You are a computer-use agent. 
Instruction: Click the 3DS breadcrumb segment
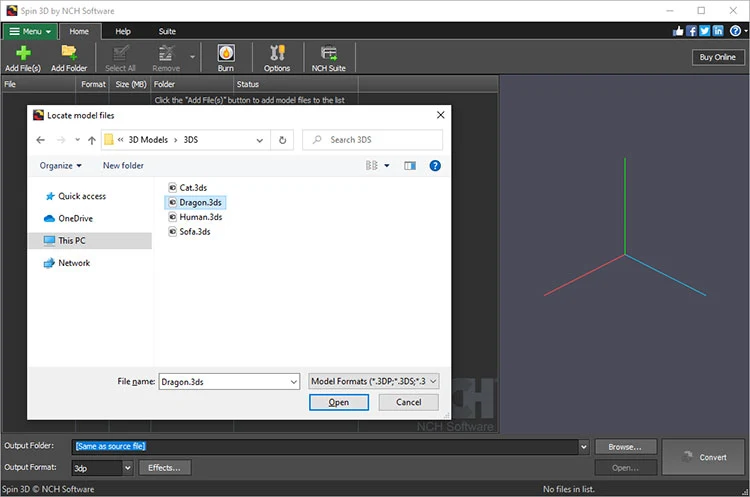191,140
